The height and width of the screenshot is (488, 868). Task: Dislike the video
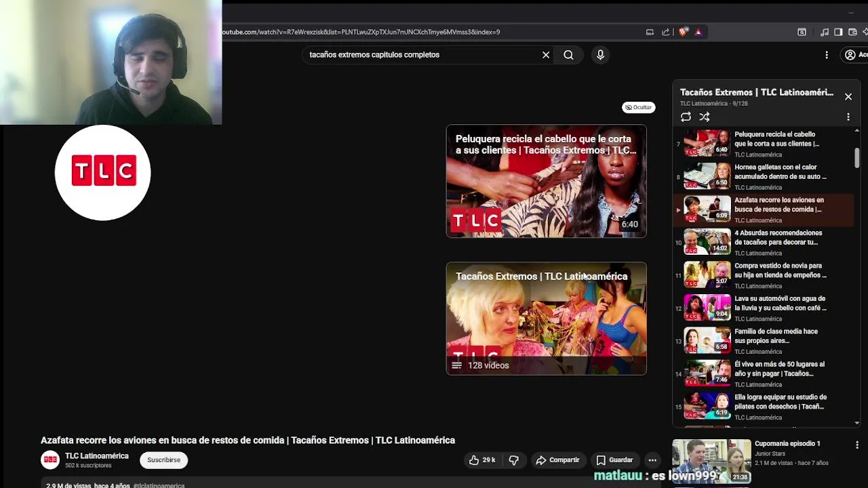(x=513, y=460)
